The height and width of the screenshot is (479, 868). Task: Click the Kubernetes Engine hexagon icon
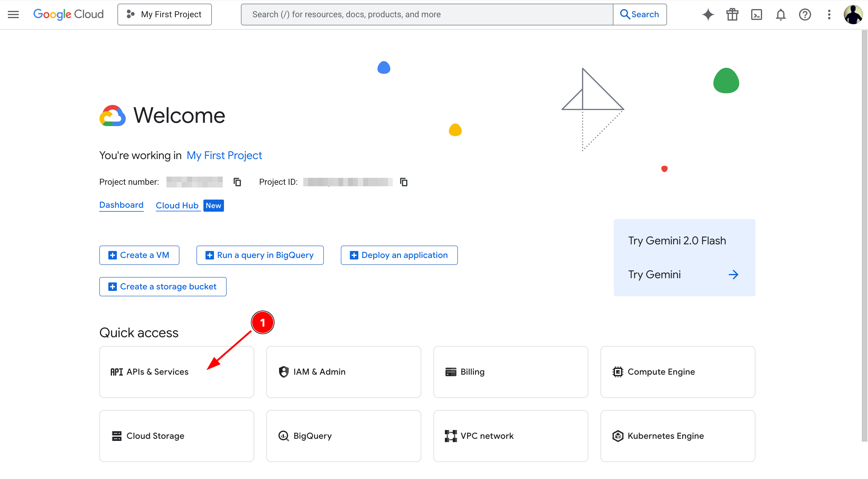(x=618, y=436)
